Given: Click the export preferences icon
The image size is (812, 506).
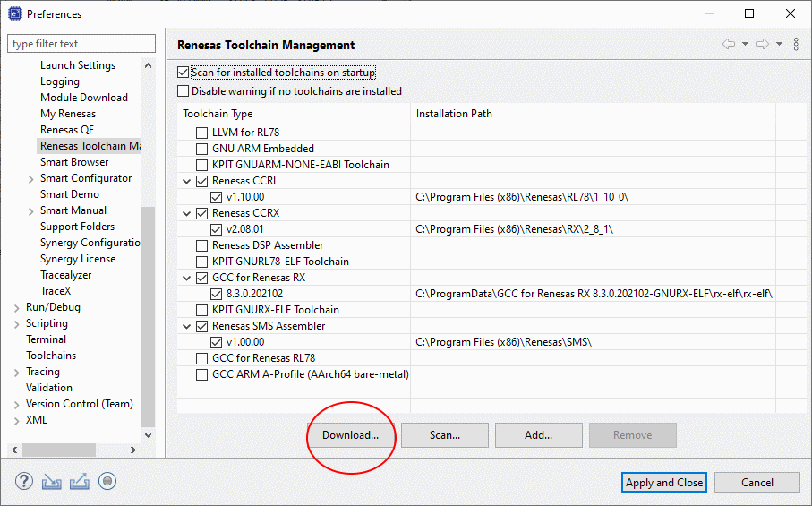Looking at the screenshot, I should tap(80, 482).
